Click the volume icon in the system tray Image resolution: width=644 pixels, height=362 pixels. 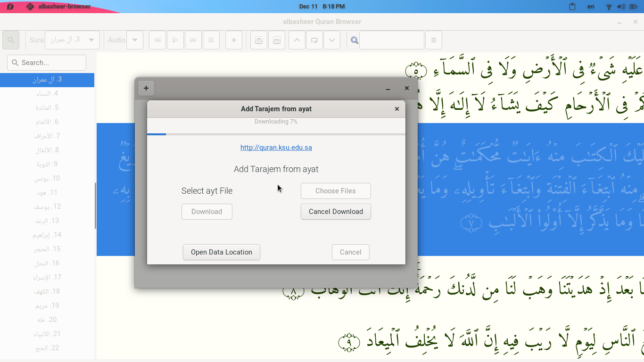[x=621, y=7]
